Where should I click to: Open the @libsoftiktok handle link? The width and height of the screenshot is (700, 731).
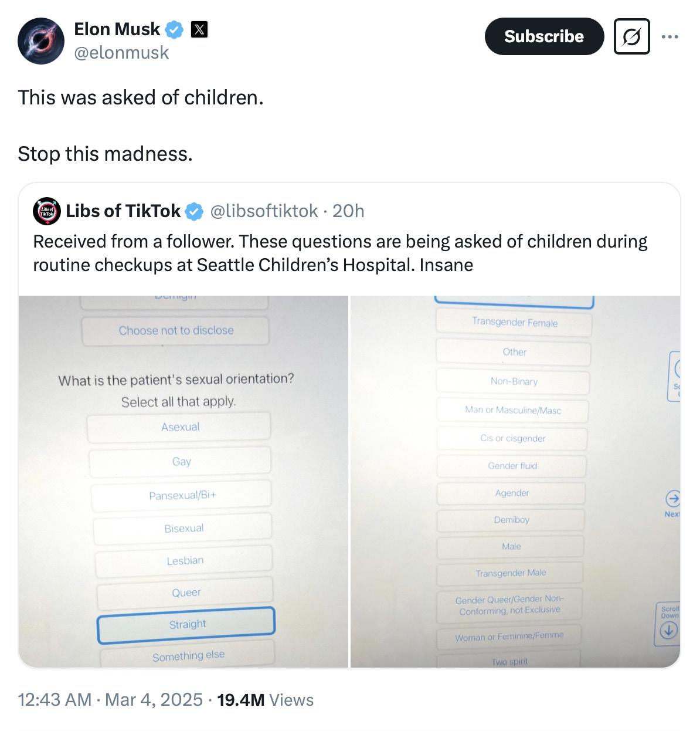tap(264, 211)
